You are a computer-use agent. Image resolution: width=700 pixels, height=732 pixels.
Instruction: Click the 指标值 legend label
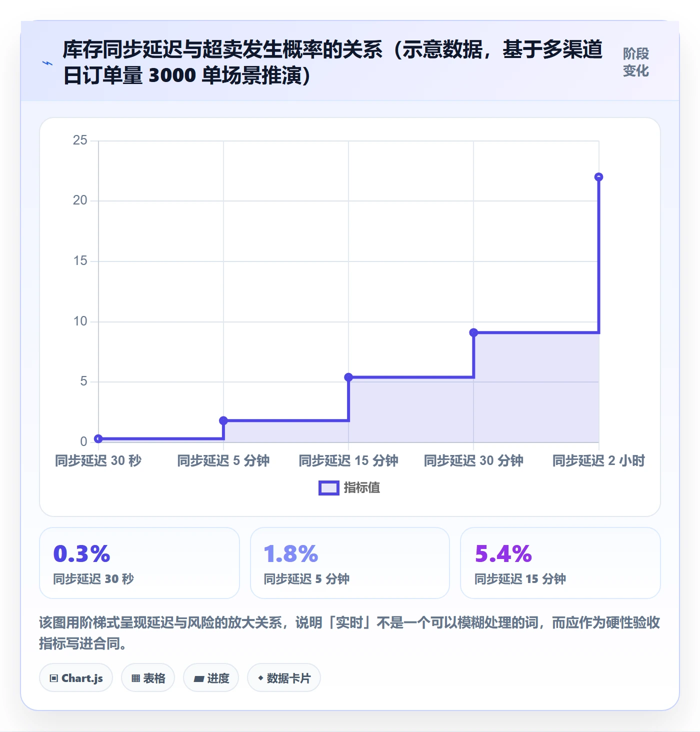tap(362, 487)
